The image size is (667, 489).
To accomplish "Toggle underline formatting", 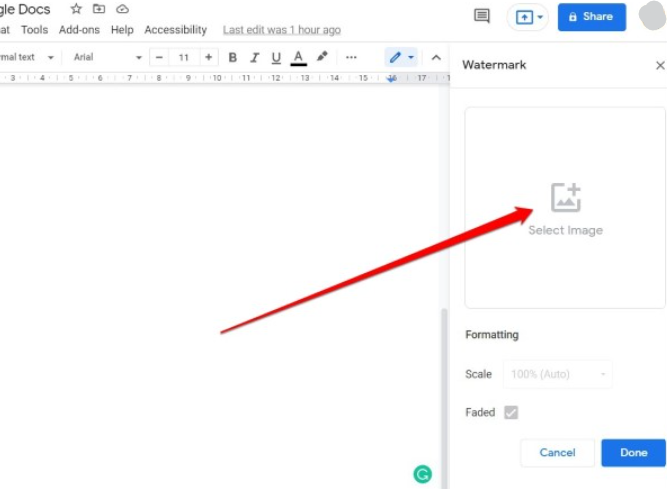I will (276, 57).
